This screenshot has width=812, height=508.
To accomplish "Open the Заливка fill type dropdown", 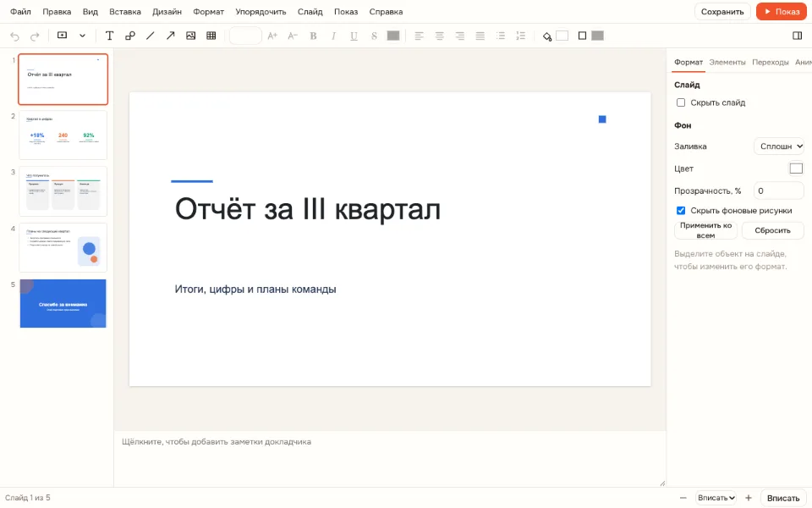I will click(779, 146).
